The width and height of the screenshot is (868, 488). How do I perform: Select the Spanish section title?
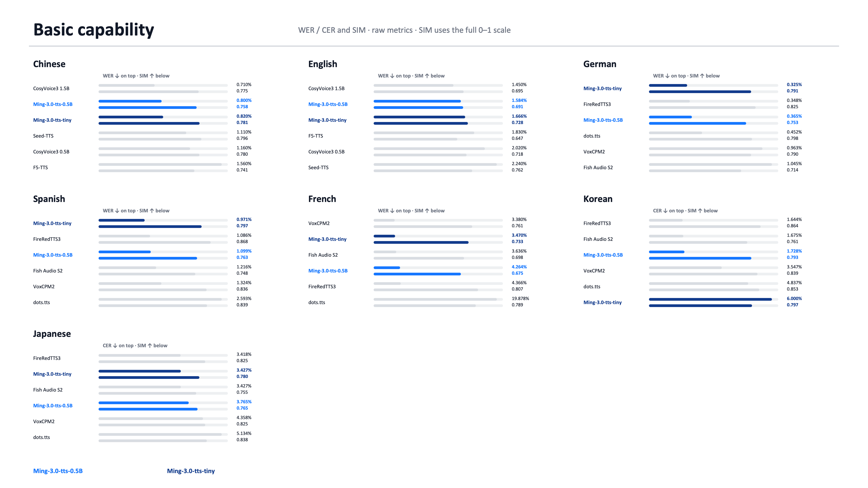[49, 199]
